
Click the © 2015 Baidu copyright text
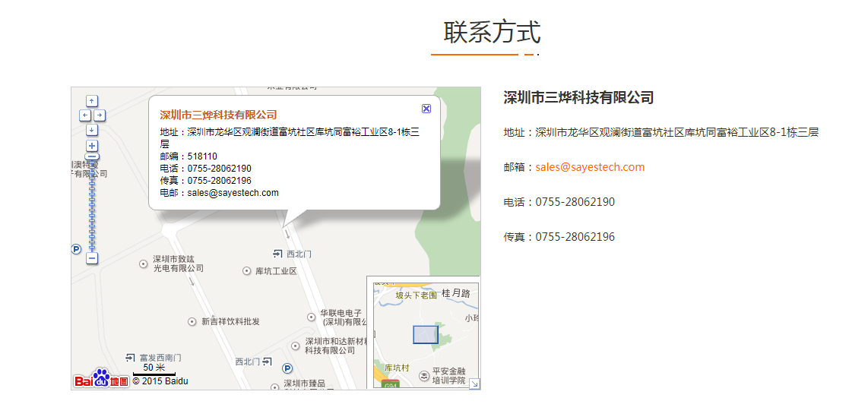click(x=160, y=381)
